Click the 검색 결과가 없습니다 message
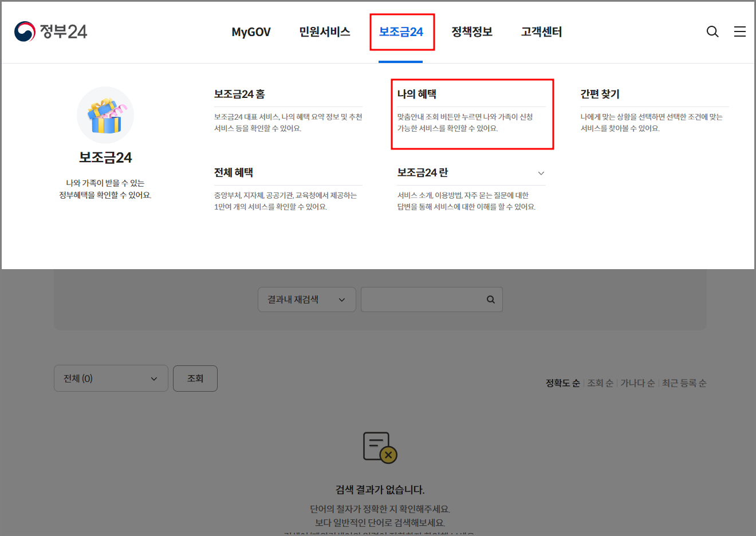The height and width of the screenshot is (536, 756). [x=380, y=490]
